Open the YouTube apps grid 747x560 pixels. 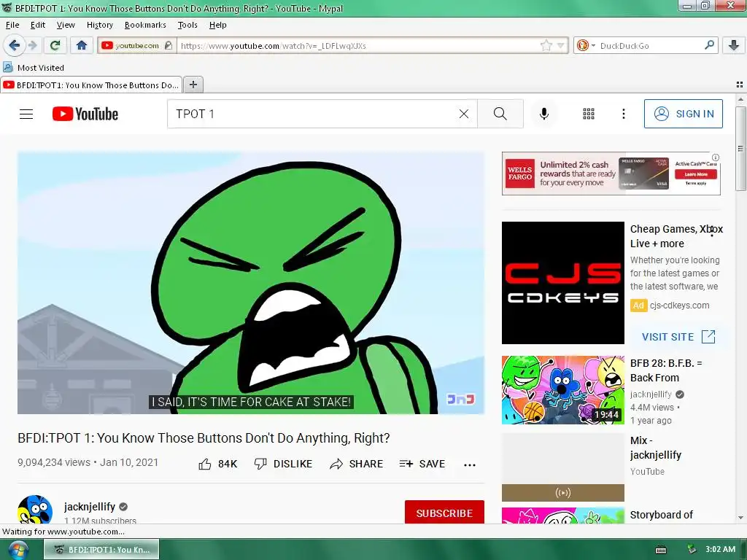[x=589, y=114]
